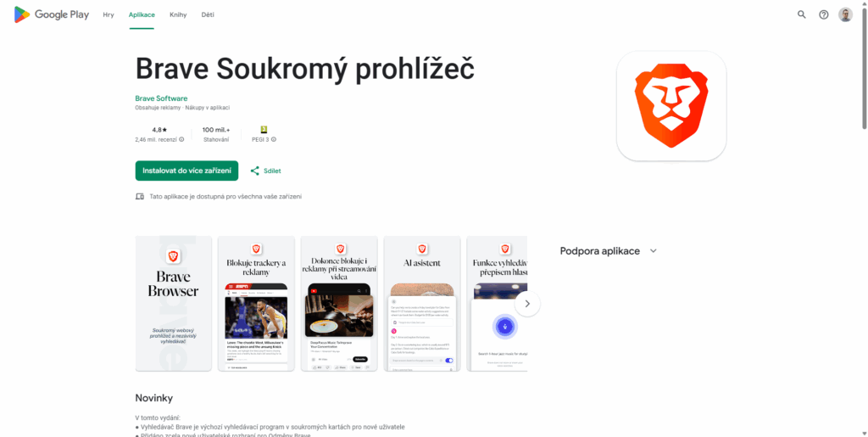Open the Brave Software developer link

click(161, 98)
